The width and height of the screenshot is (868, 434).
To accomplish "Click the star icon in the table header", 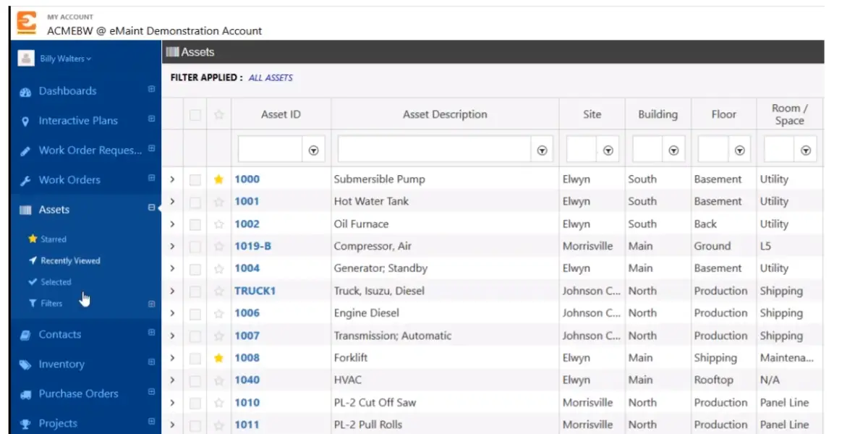I will tap(218, 114).
